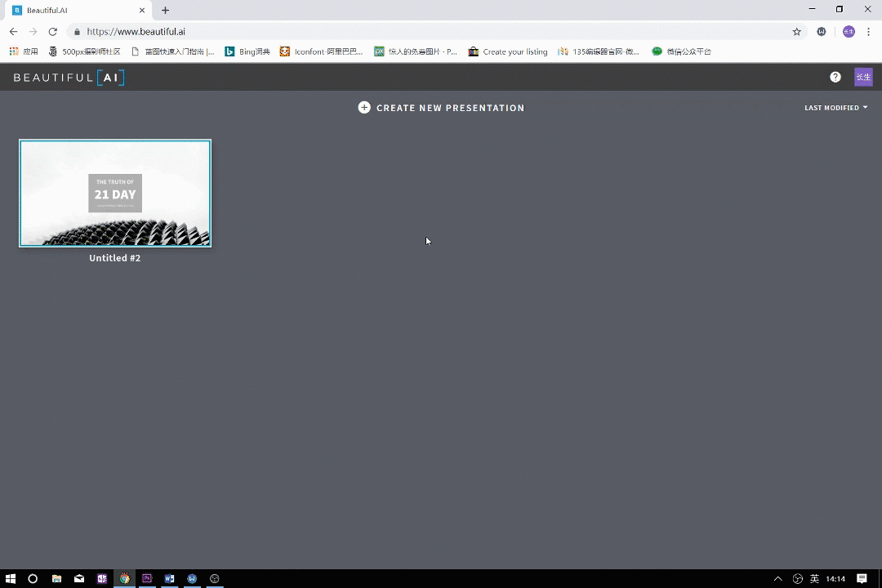Click the input method indicator in tray
This screenshot has height=588, width=882.
click(x=814, y=578)
